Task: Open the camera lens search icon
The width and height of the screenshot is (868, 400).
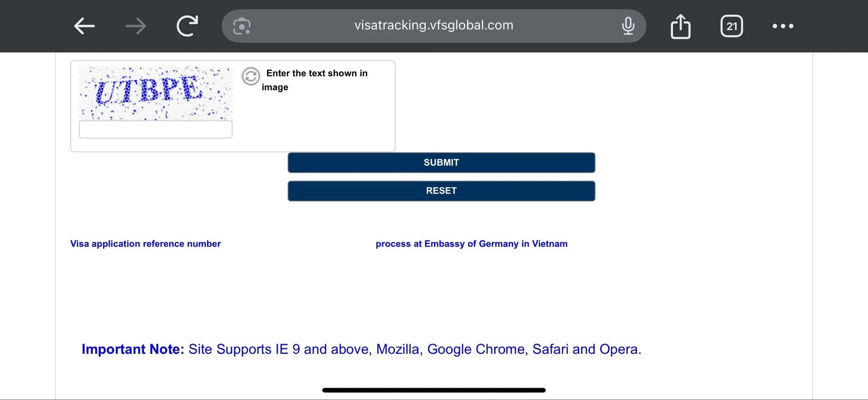Action: click(242, 26)
